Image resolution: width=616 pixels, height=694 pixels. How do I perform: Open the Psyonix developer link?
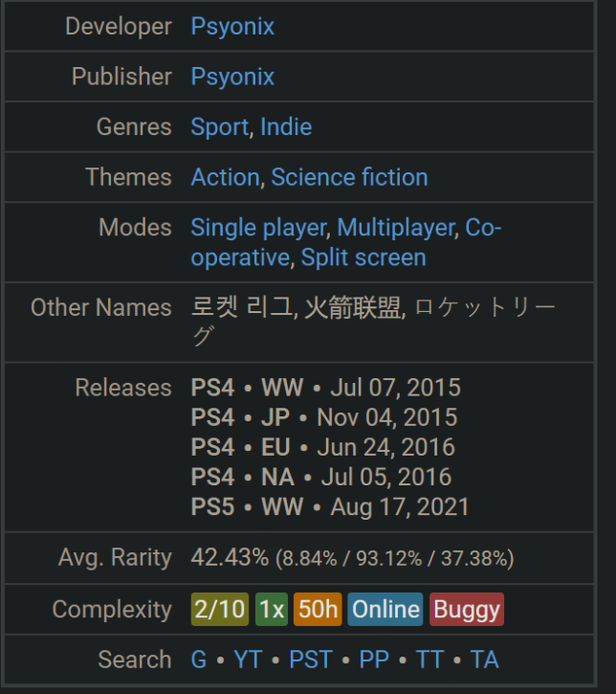(232, 27)
